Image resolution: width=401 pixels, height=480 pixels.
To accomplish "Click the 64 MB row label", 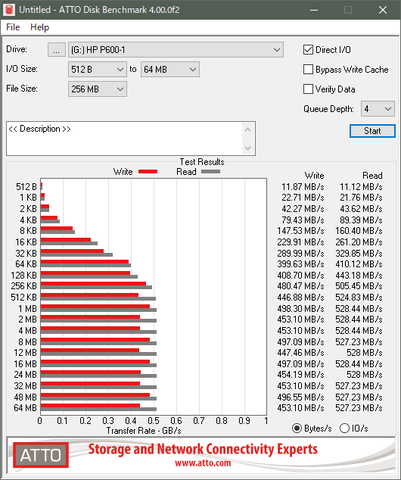I will [x=25, y=408].
